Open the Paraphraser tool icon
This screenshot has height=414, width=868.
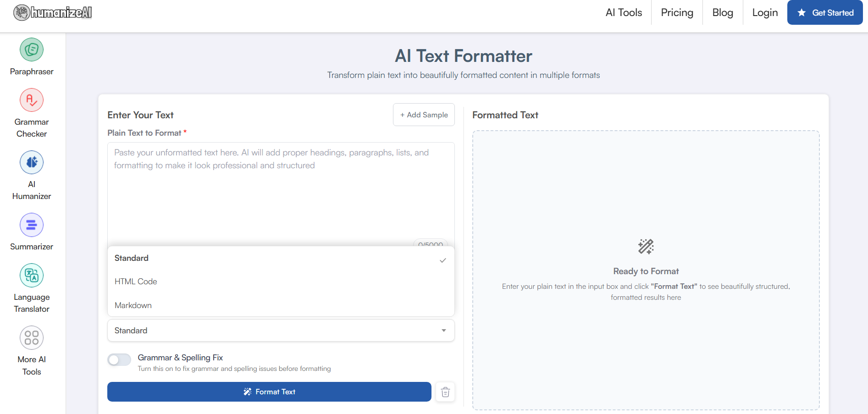click(32, 50)
